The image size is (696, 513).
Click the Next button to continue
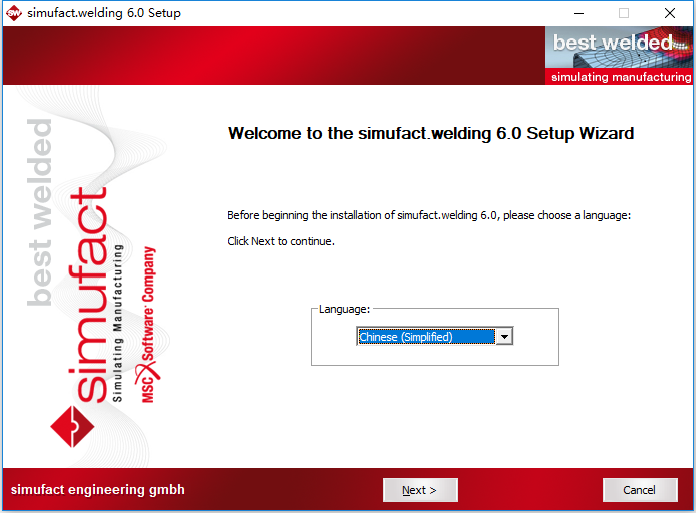(x=420, y=490)
